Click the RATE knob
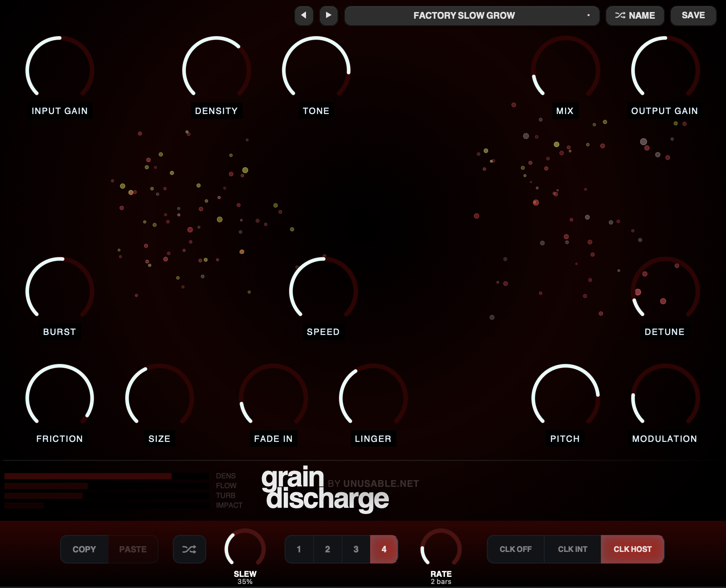The image size is (726, 588). coord(441,549)
